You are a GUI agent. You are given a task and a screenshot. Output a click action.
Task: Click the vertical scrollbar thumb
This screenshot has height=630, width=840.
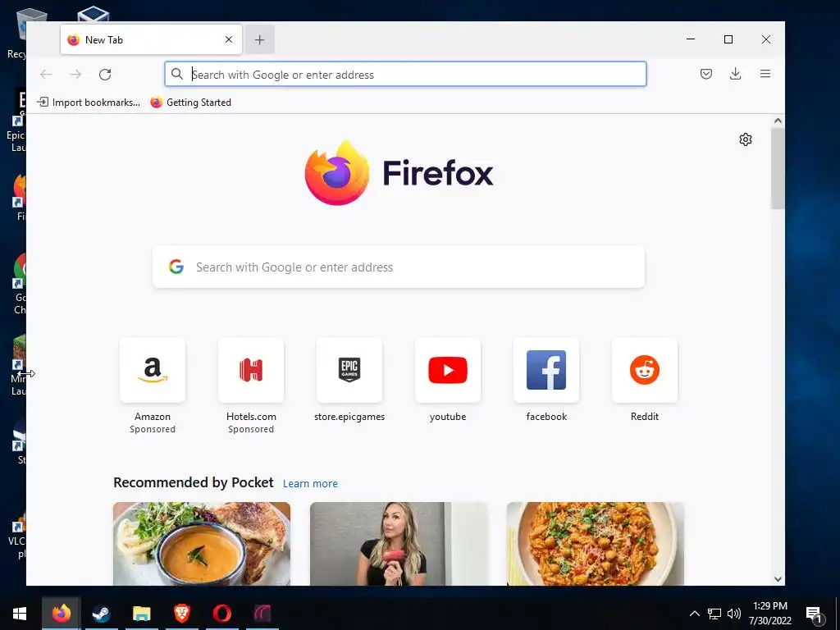click(x=778, y=169)
